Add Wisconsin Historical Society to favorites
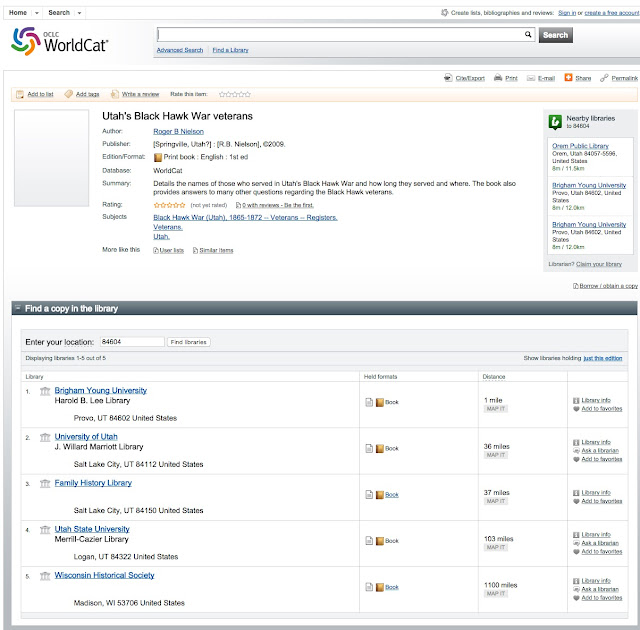Image resolution: width=640 pixels, height=630 pixels. click(602, 598)
